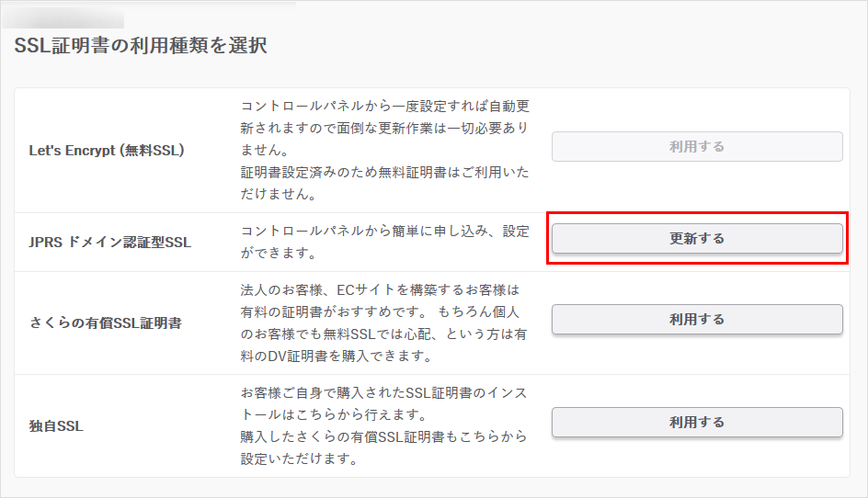
Task: Select the Let's Encrypt (無料SSL) label
Action: pyautogui.click(x=107, y=151)
